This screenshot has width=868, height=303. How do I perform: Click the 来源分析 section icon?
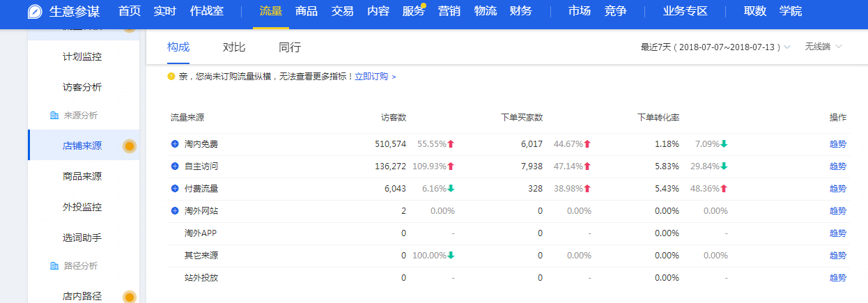pyautogui.click(x=54, y=116)
